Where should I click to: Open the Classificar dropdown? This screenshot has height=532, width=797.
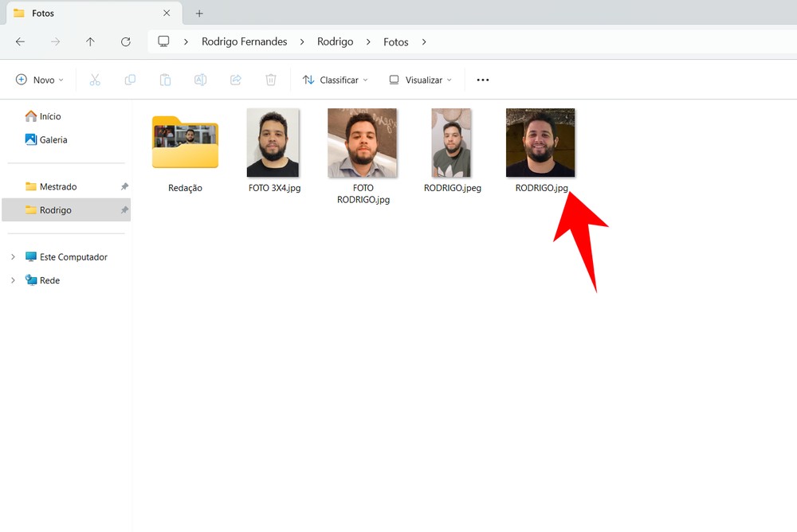(334, 80)
